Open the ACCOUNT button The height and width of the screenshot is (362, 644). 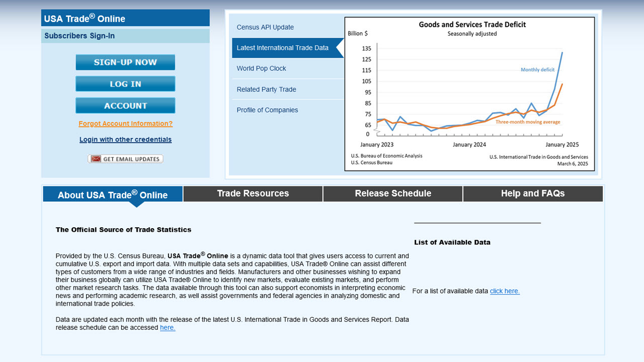tap(125, 106)
